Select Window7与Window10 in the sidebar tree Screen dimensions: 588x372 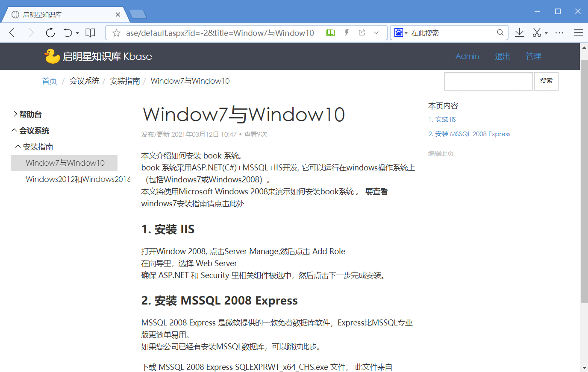pos(64,163)
